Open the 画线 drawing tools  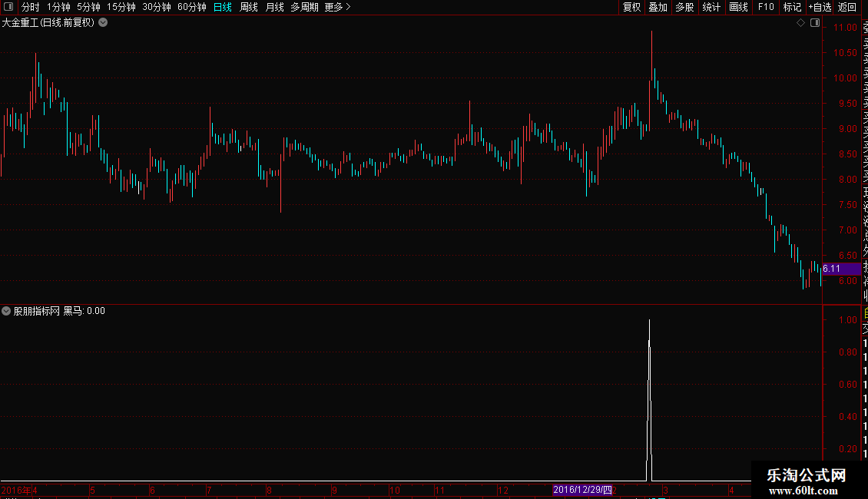[738, 7]
